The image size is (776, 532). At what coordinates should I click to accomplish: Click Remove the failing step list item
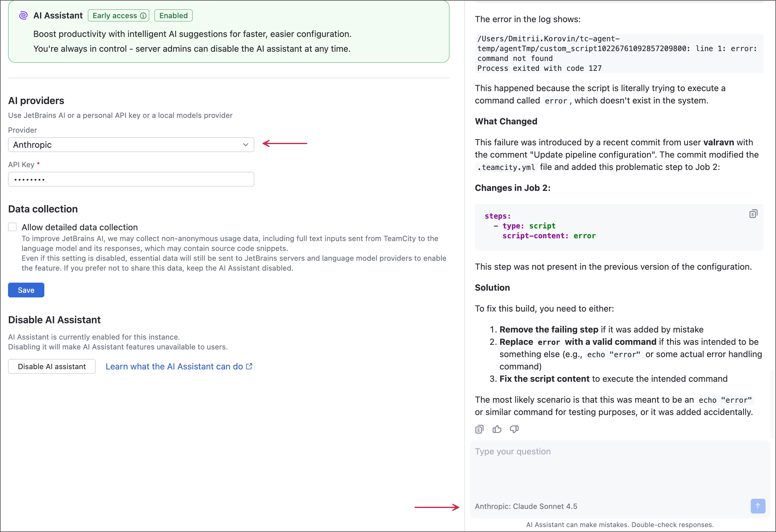(601, 329)
